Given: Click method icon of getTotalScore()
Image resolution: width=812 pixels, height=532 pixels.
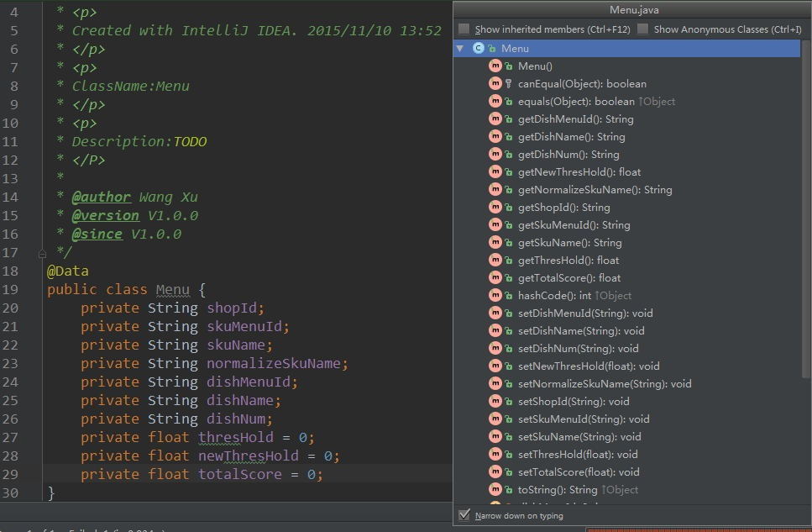Looking at the screenshot, I should (x=495, y=277).
